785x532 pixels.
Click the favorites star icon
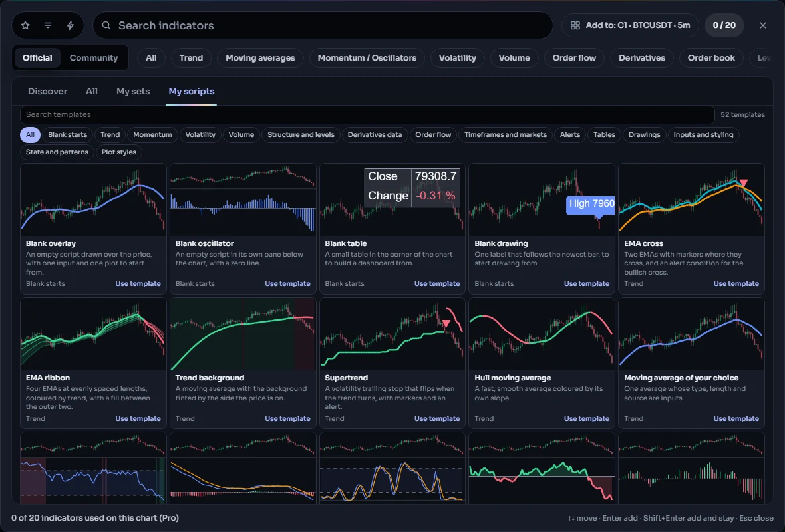point(25,25)
